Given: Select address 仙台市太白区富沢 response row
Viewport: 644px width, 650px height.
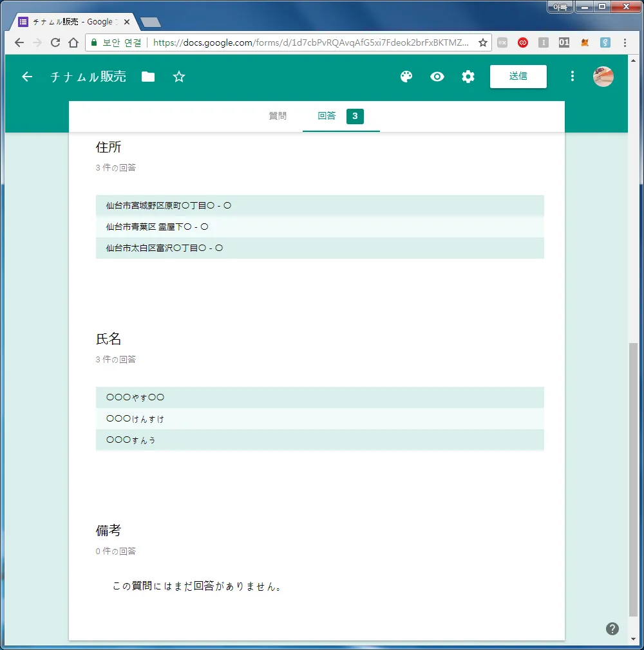Looking at the screenshot, I should (x=320, y=248).
